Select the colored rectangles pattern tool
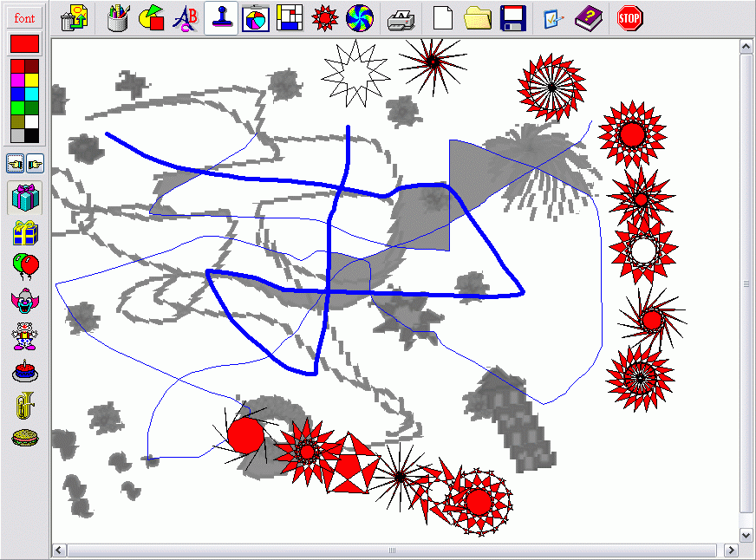Image resolution: width=756 pixels, height=560 pixels. point(290,18)
